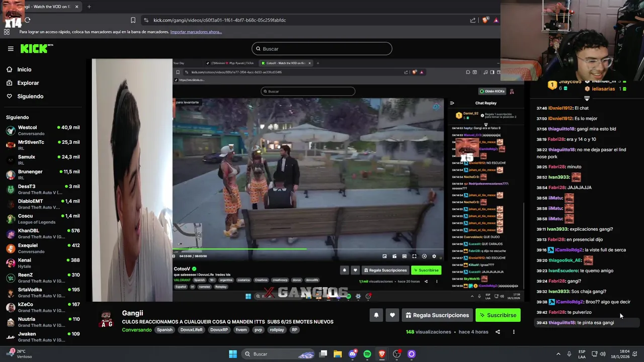Open the OBS Studio taskbar icon
Screen dimensions: 644x362
[x=396, y=354]
